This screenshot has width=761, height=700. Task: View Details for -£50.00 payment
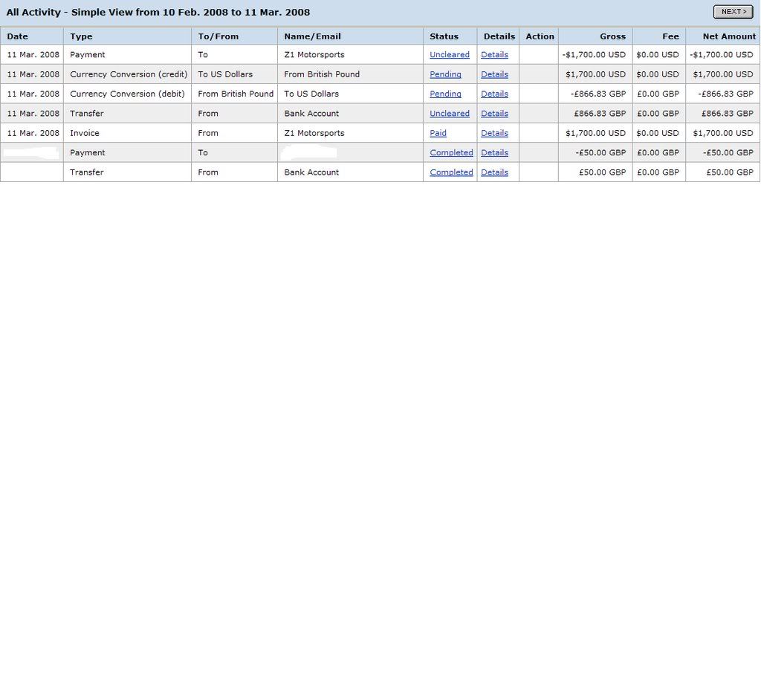[x=494, y=153]
